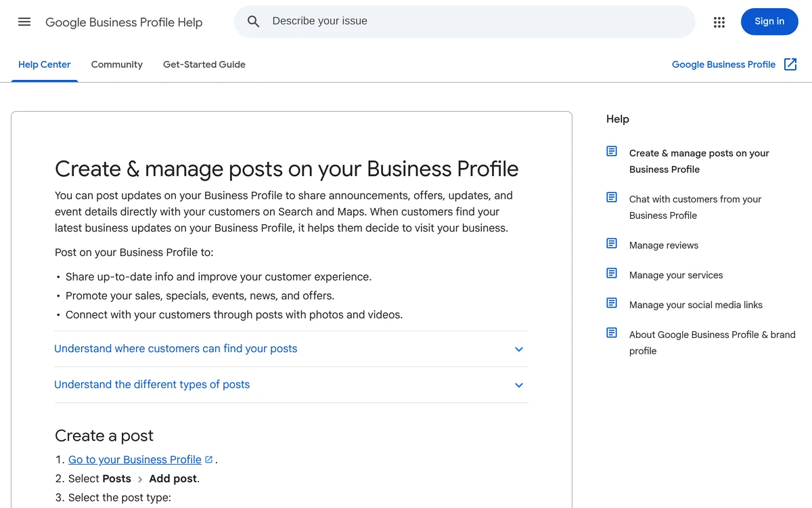Click the article icon for Create & manage posts
The width and height of the screenshot is (812, 508).
pyautogui.click(x=612, y=151)
